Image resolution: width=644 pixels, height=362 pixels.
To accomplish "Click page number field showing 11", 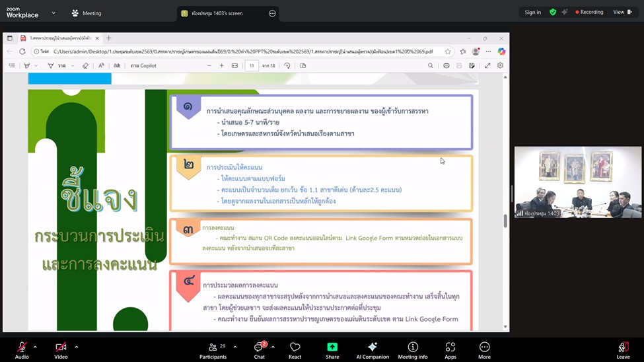I will 252,65.
